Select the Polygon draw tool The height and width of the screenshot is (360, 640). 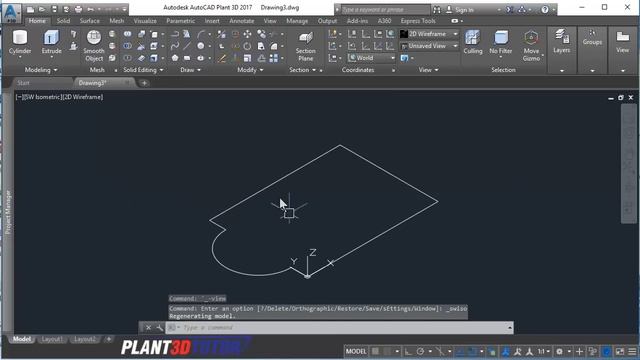point(175,58)
